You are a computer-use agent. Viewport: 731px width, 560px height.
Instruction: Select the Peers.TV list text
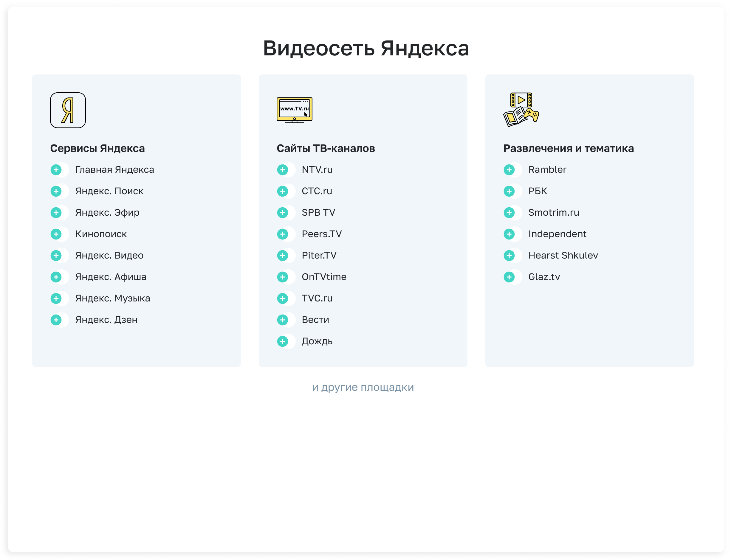coord(322,234)
